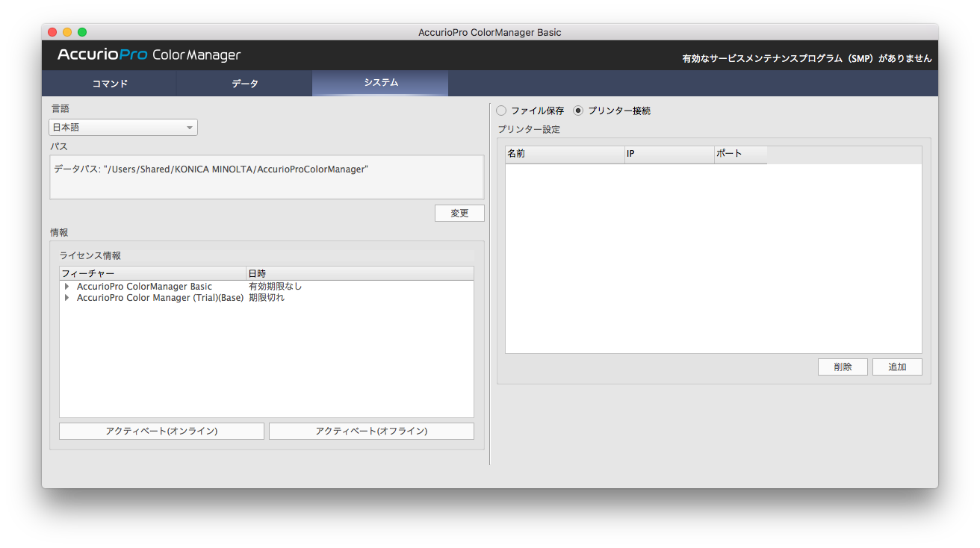This screenshot has height=548, width=980.
Task: Select the プリンター接続 radio button
Action: coord(578,110)
